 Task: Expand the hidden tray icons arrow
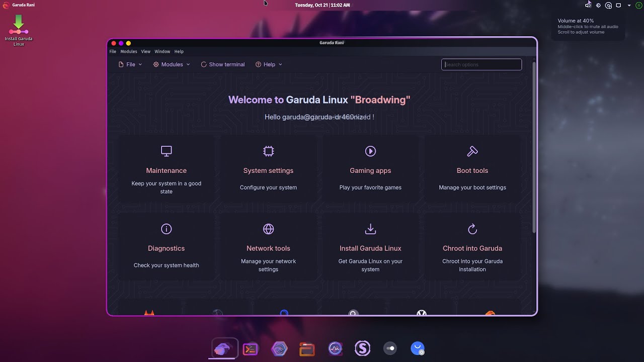coord(629,5)
